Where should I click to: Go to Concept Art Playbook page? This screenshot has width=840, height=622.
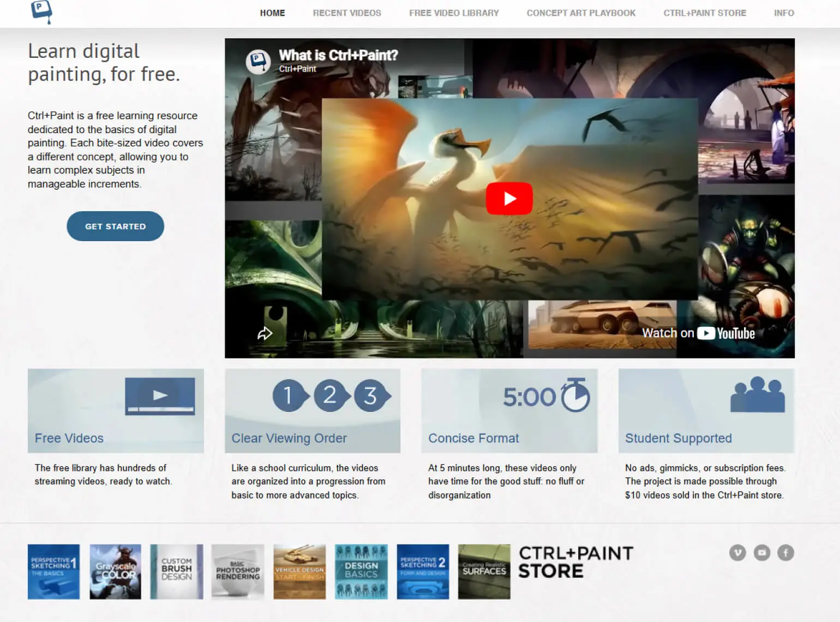[x=581, y=13]
